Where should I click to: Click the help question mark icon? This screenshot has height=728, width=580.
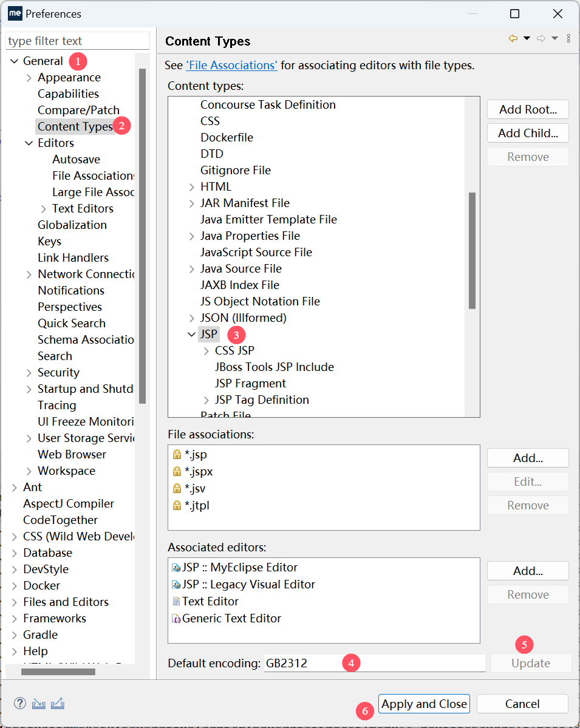click(x=20, y=703)
